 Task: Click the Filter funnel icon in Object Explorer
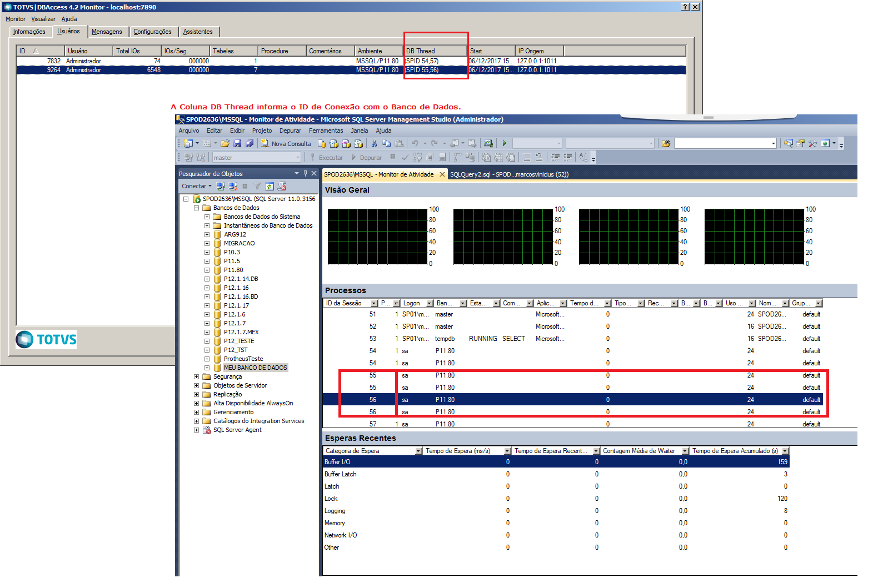[257, 186]
